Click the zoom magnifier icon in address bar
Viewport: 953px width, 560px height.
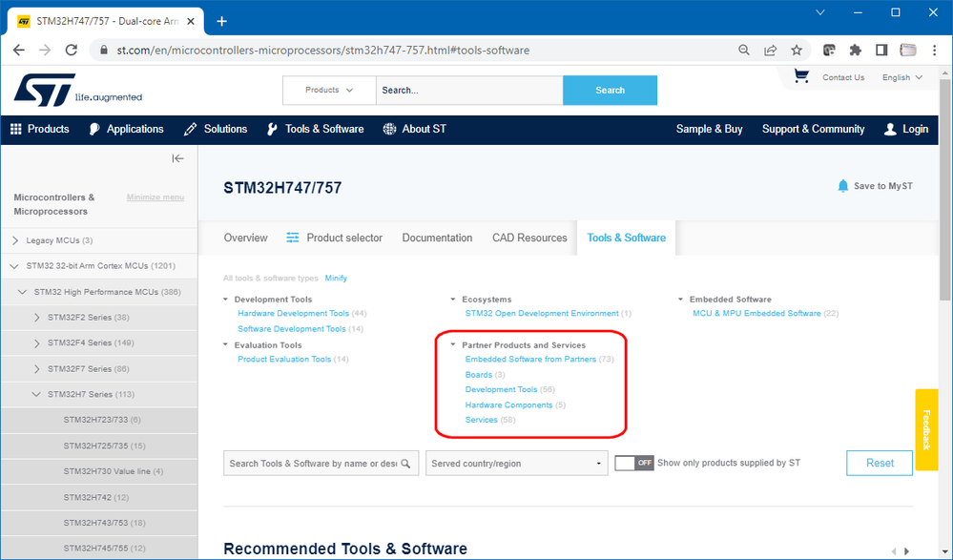(x=743, y=51)
